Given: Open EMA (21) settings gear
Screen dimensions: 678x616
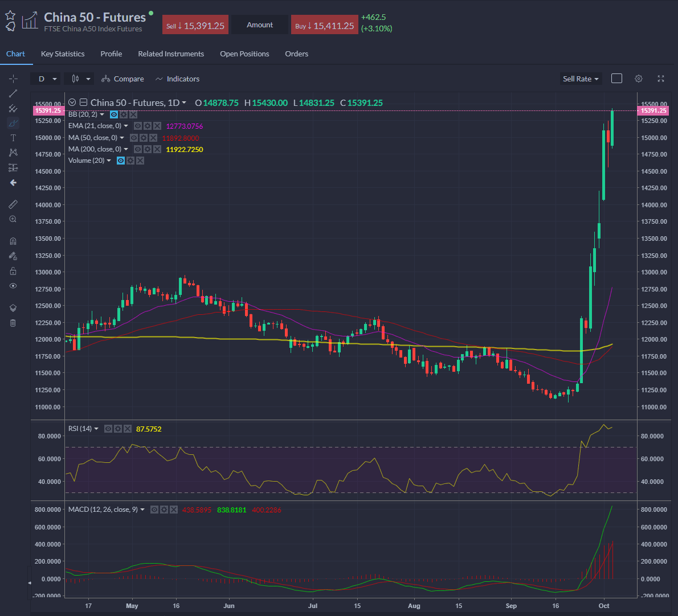Looking at the screenshot, I should (148, 126).
